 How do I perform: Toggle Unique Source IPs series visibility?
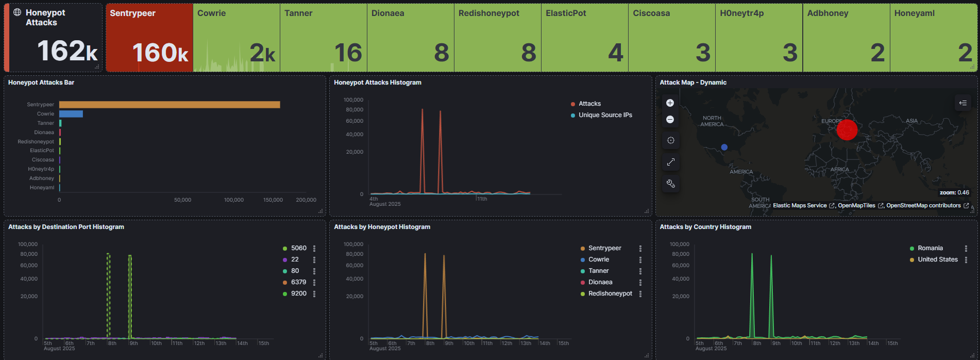(x=605, y=115)
